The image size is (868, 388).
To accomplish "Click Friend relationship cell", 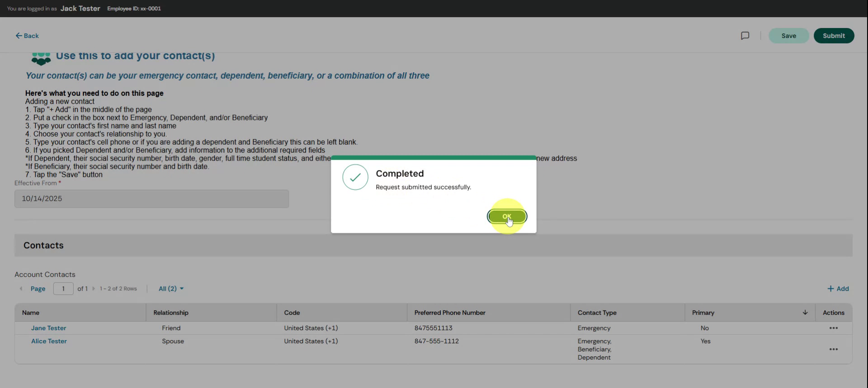I will [x=171, y=328].
